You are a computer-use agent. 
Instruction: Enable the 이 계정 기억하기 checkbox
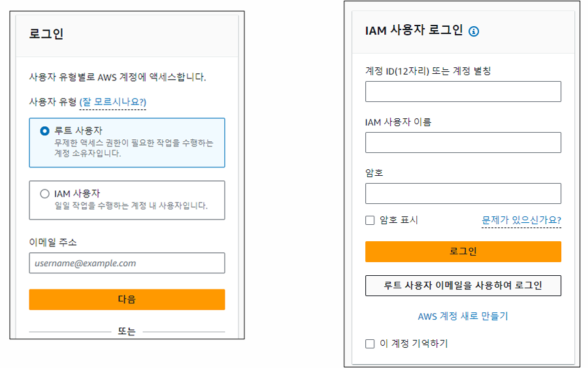click(x=370, y=344)
